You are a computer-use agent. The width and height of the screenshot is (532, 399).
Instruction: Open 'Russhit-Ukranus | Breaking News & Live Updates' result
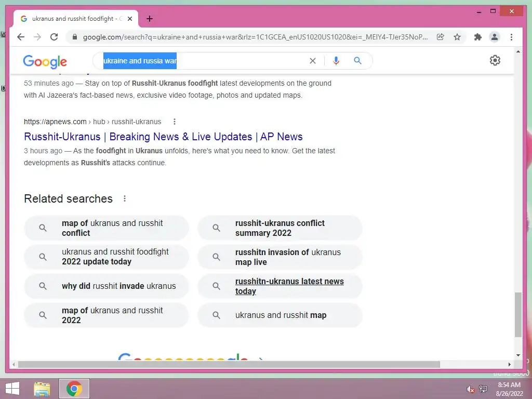pyautogui.click(x=163, y=137)
